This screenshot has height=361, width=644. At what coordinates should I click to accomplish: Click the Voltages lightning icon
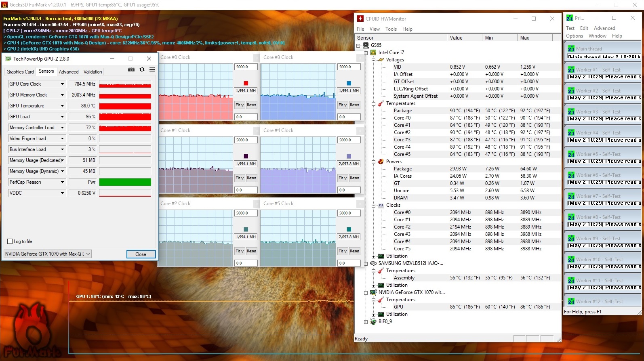381,60
